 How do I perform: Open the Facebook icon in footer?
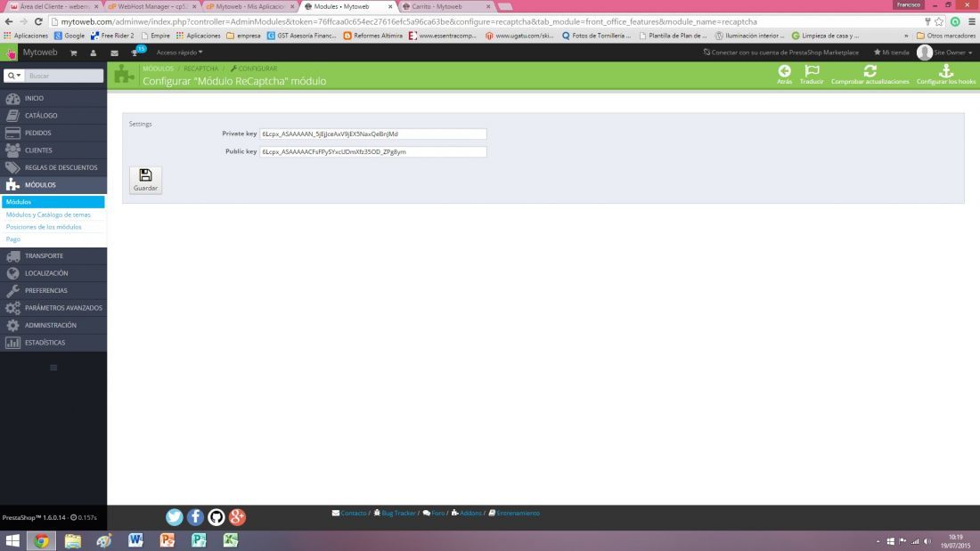click(x=195, y=516)
